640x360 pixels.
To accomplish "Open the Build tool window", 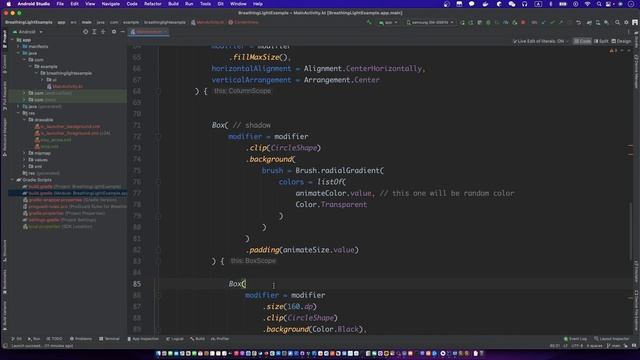I will pyautogui.click(x=198, y=339).
